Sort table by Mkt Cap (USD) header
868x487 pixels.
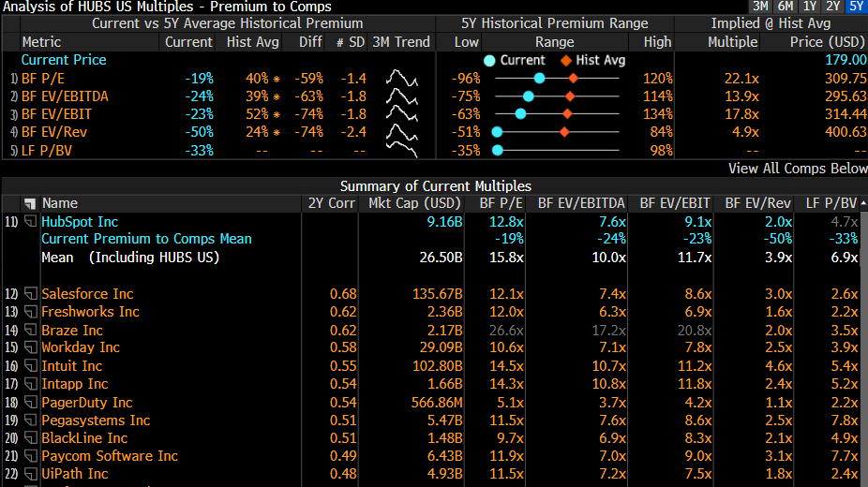(x=414, y=203)
